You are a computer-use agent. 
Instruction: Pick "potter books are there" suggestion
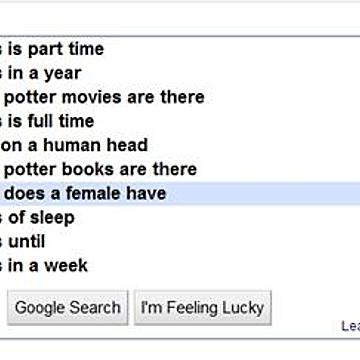pos(180,170)
